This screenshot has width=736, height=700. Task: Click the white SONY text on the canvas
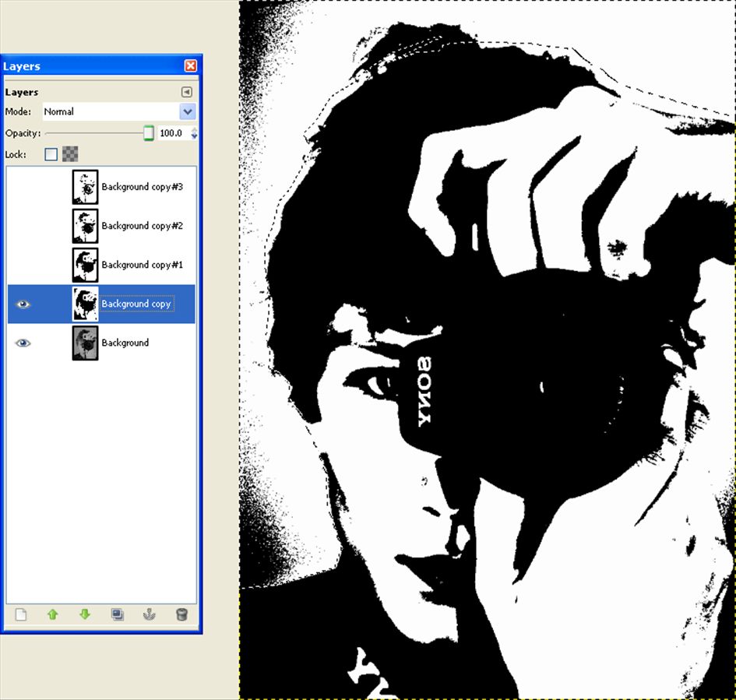pos(424,392)
